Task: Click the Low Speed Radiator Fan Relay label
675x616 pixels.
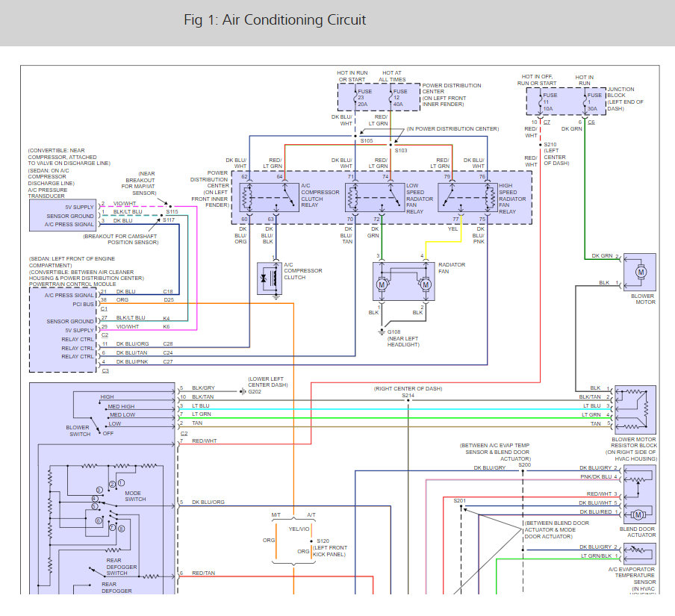Action: click(x=420, y=199)
